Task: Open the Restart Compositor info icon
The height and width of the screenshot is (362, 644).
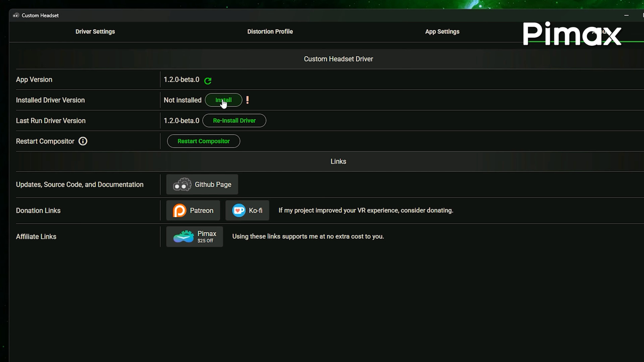Action: [x=83, y=141]
